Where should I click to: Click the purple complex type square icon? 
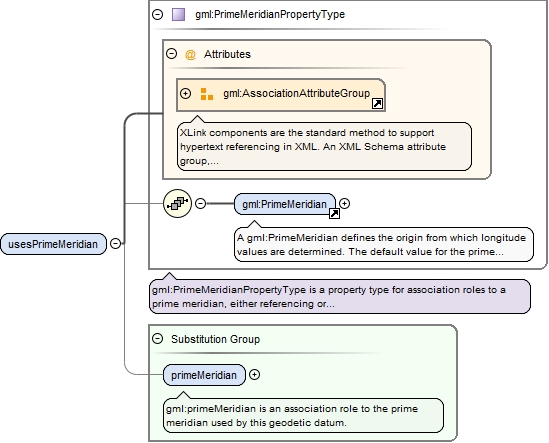coord(179,14)
